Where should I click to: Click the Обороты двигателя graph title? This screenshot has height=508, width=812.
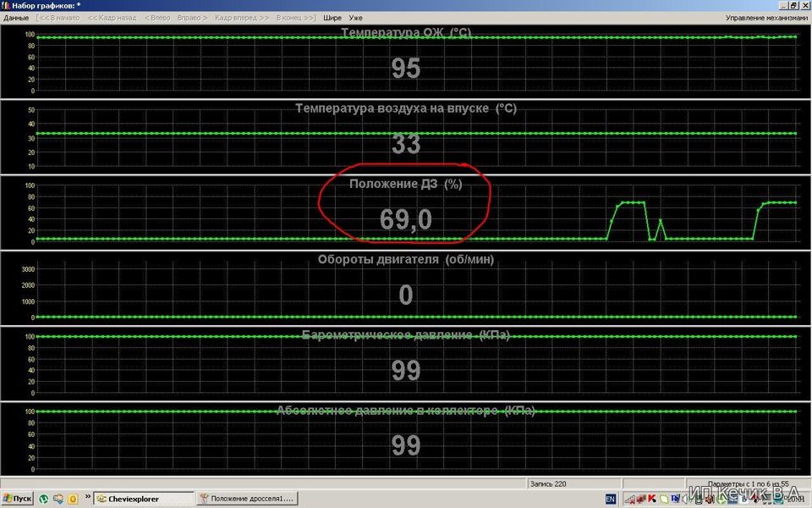click(x=406, y=259)
